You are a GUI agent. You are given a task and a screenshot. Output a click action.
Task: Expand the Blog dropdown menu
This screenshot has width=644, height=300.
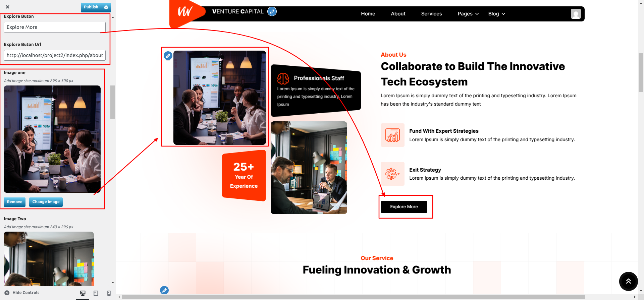click(x=497, y=14)
